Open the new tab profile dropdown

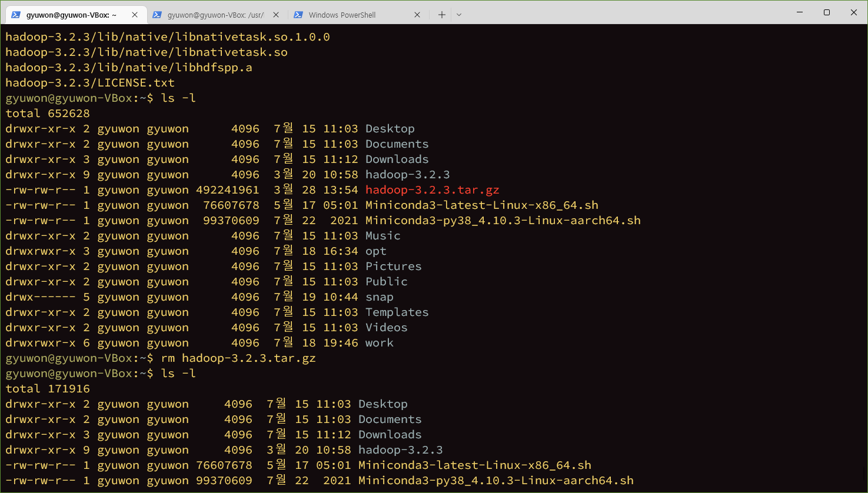[x=459, y=15]
